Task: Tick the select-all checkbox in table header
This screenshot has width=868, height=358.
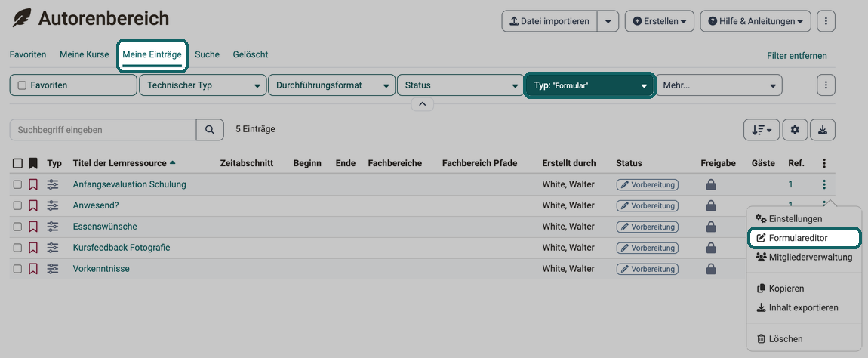Action: [x=17, y=163]
